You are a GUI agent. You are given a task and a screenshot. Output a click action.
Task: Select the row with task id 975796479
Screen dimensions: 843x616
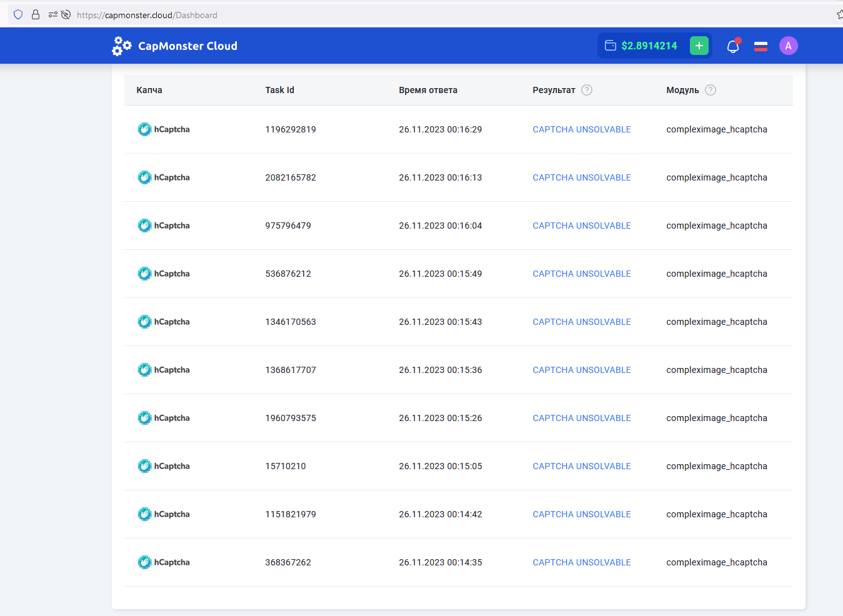coord(459,226)
